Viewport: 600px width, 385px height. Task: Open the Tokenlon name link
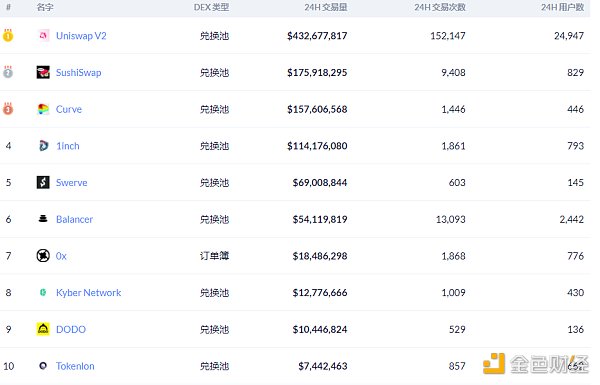point(75,366)
